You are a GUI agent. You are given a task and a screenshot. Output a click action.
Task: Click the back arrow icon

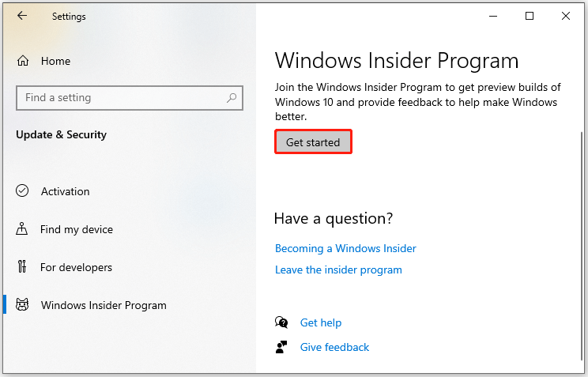pyautogui.click(x=22, y=15)
